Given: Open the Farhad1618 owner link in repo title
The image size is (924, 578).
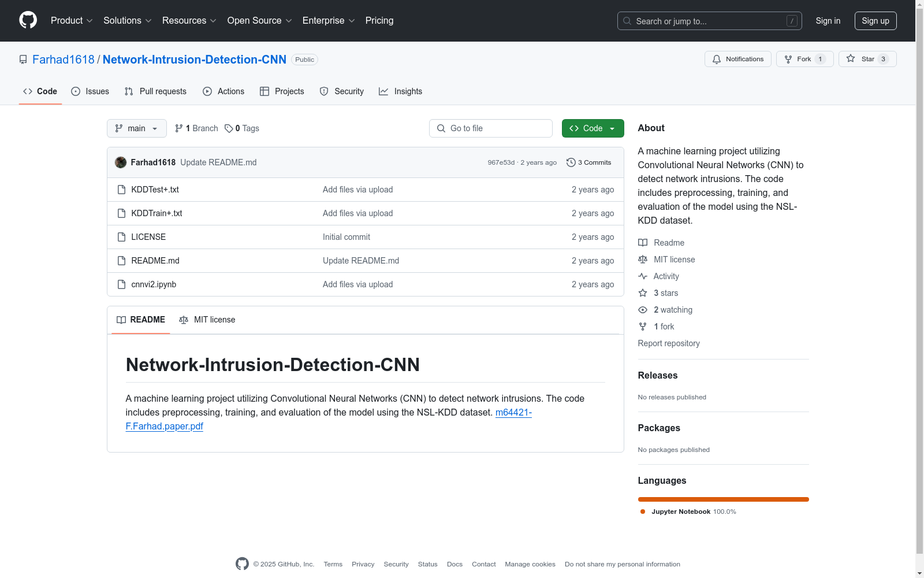Looking at the screenshot, I should click(x=64, y=60).
